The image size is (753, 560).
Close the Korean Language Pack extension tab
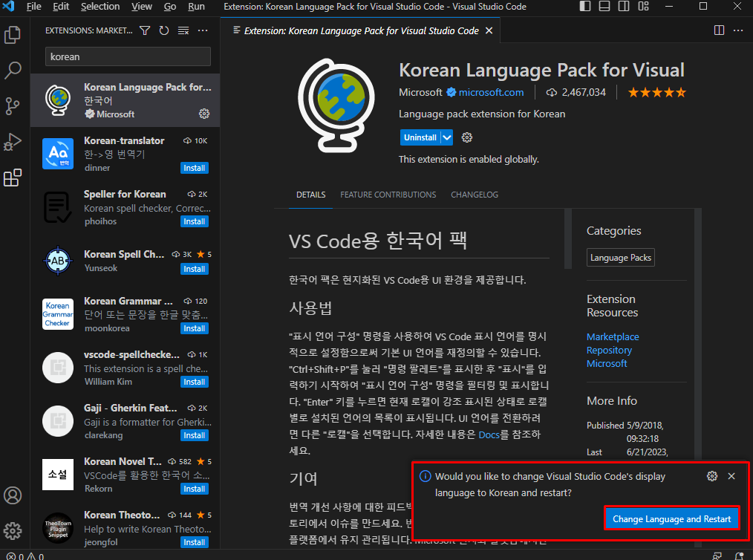tap(489, 30)
